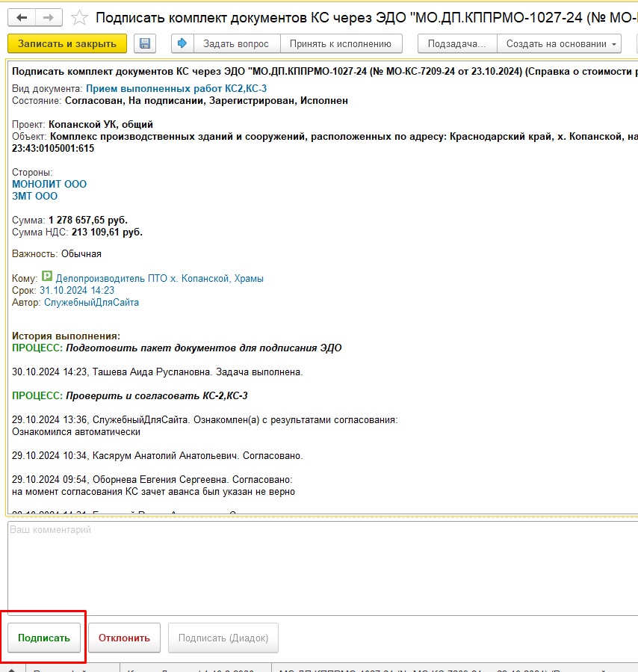This screenshot has width=638, height=672.
Task: Click the blue arrow redirect icon
Action: click(x=182, y=44)
